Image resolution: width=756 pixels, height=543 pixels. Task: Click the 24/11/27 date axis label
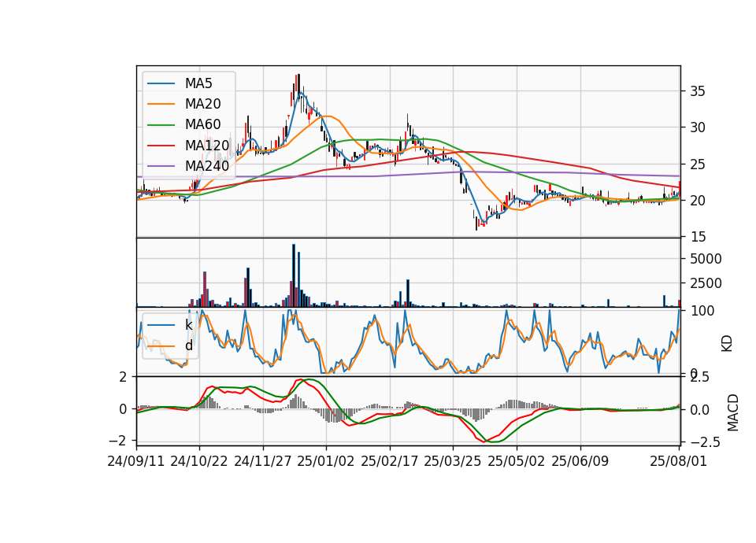tap(263, 461)
